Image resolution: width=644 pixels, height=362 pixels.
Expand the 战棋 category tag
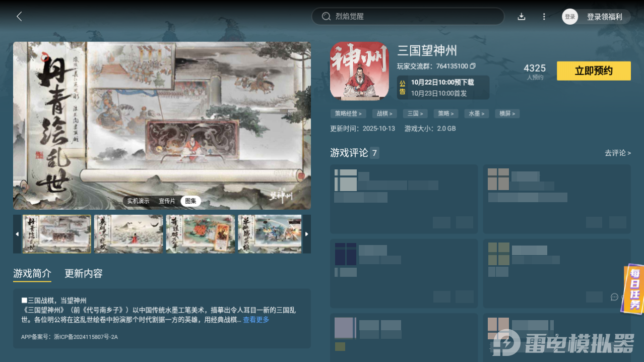point(384,113)
